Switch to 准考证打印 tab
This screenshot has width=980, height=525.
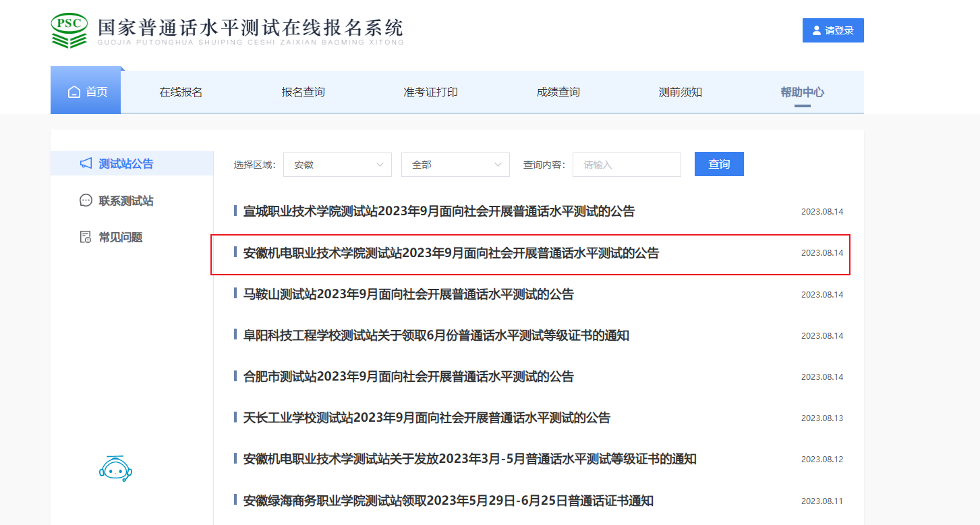pos(430,92)
